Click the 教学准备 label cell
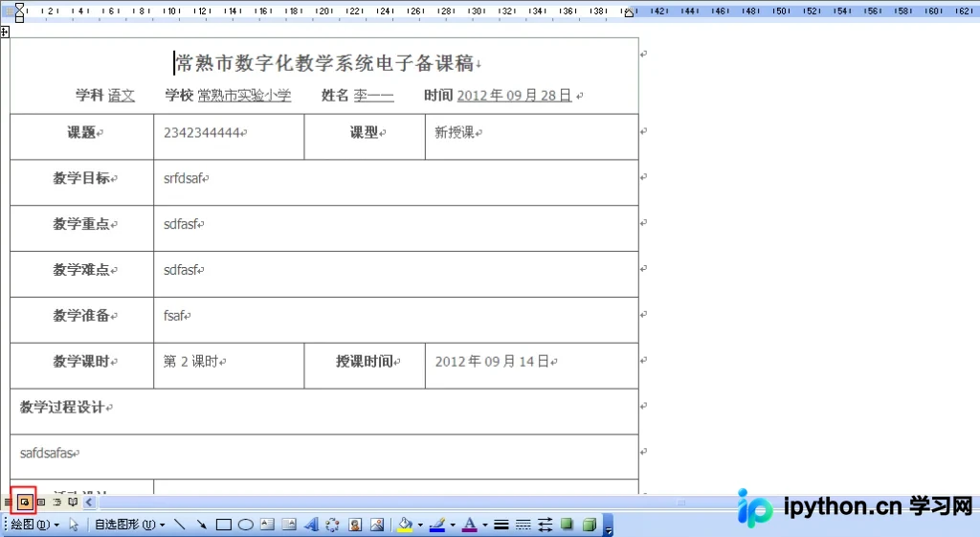The image size is (980, 537). pos(82,320)
